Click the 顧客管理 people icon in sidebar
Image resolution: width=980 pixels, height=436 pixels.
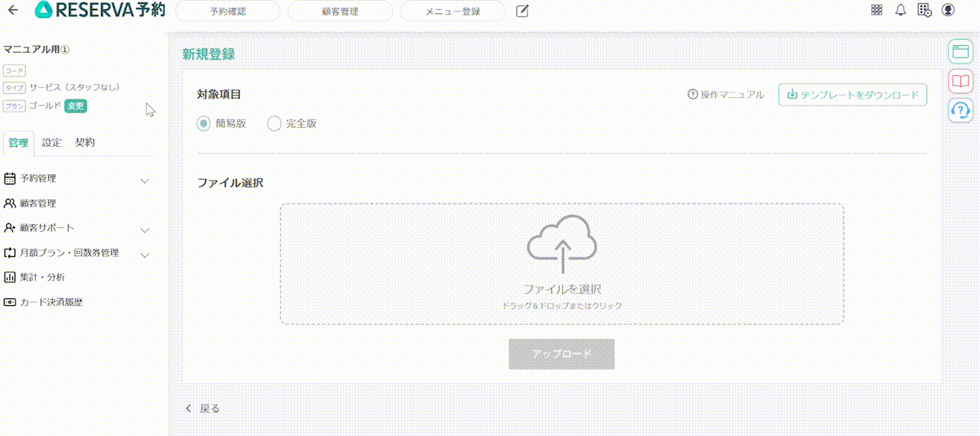tap(10, 203)
